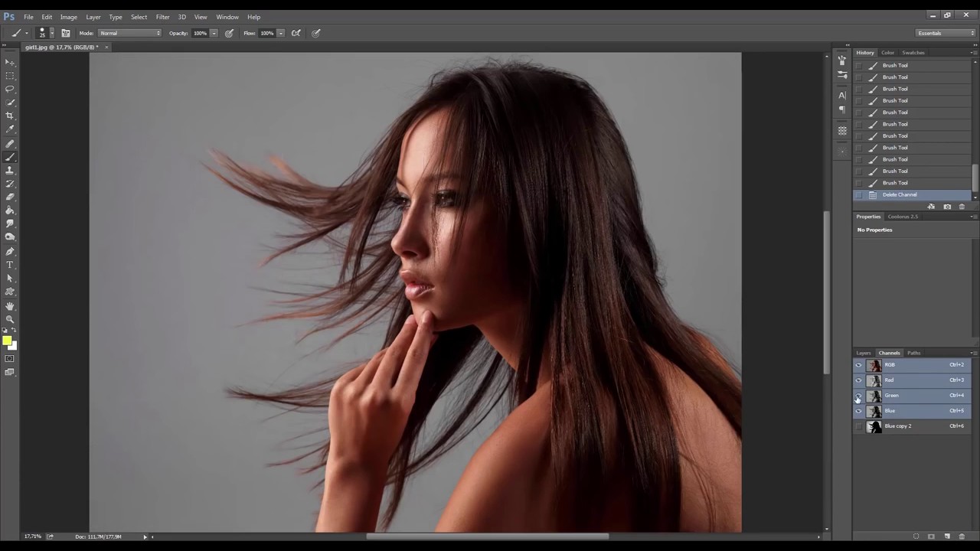Select the Quick Selection tool
Viewport: 980px width, 551px height.
[10, 102]
